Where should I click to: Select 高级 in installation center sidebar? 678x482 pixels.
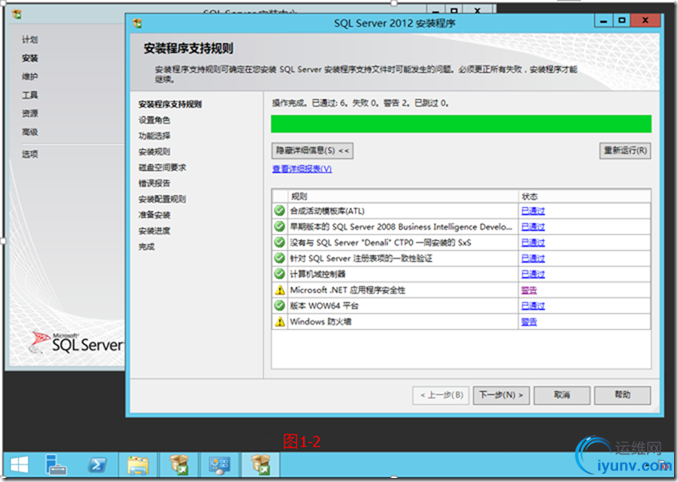(x=30, y=132)
